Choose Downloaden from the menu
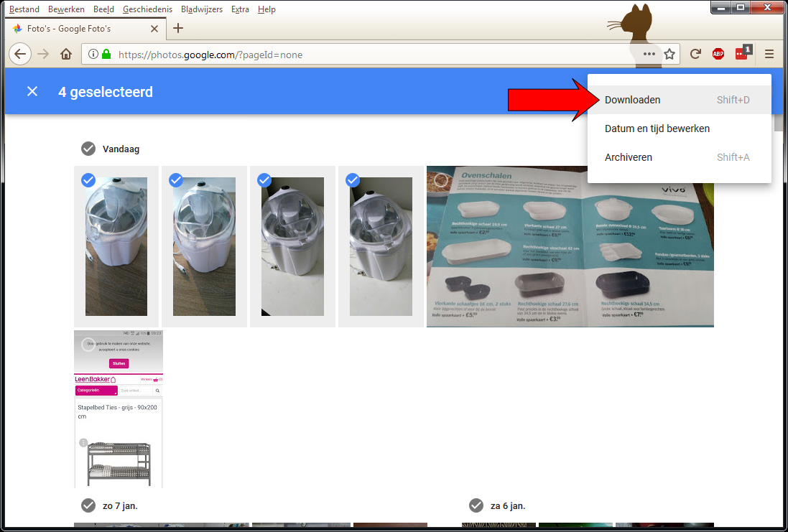This screenshot has height=532, width=788. pyautogui.click(x=633, y=100)
